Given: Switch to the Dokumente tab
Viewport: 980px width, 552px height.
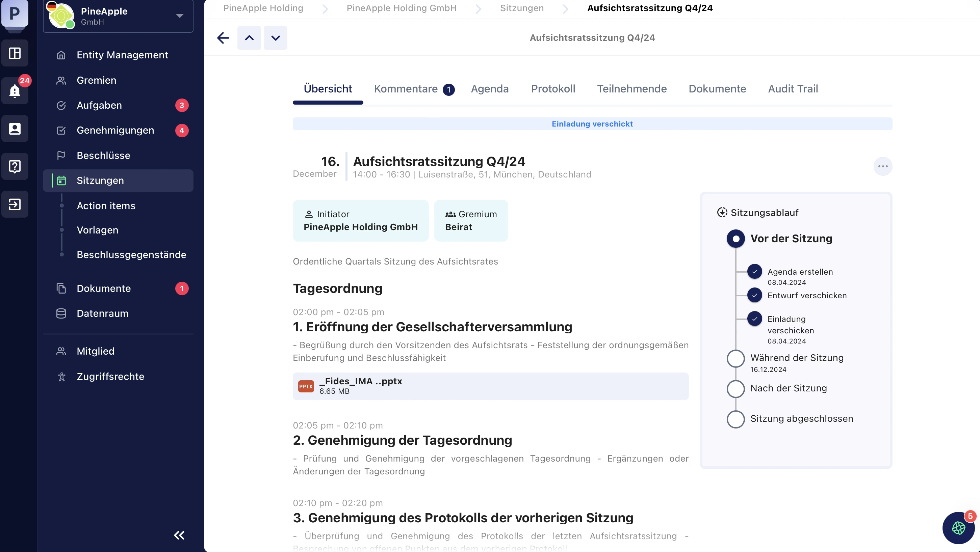Looking at the screenshot, I should [717, 89].
